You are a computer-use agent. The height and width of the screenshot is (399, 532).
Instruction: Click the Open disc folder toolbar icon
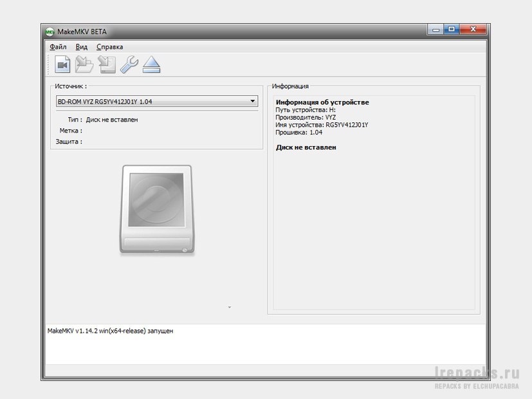(x=84, y=64)
